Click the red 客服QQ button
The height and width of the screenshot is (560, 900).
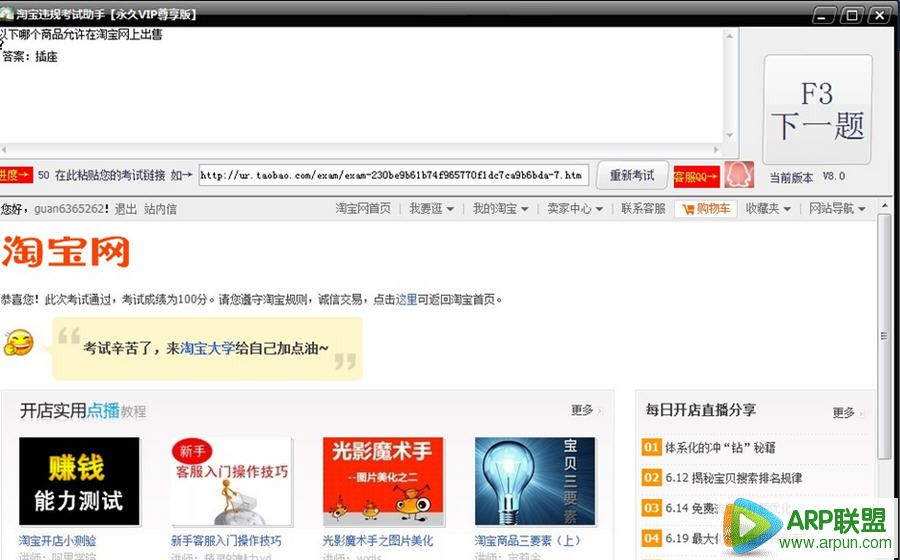pyautogui.click(x=696, y=176)
